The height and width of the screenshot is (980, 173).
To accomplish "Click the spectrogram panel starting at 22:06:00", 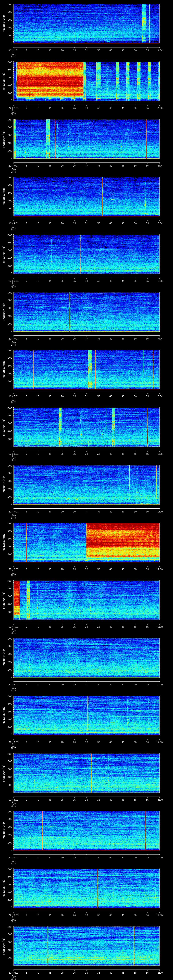I will pos(86,312).
